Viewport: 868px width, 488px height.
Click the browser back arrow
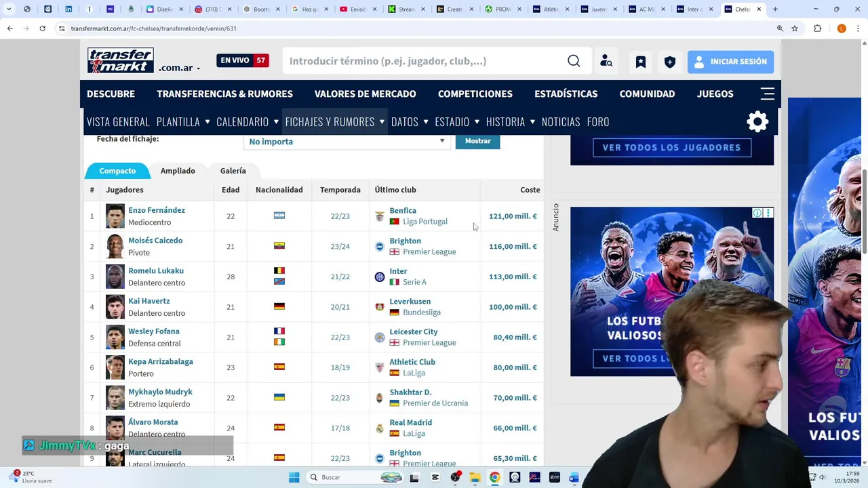[x=9, y=28]
